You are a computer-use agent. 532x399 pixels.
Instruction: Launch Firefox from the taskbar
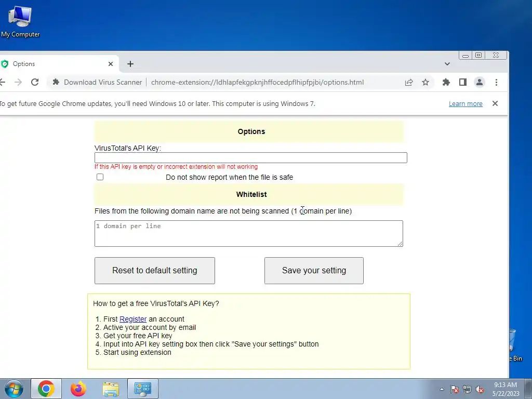tap(78, 389)
